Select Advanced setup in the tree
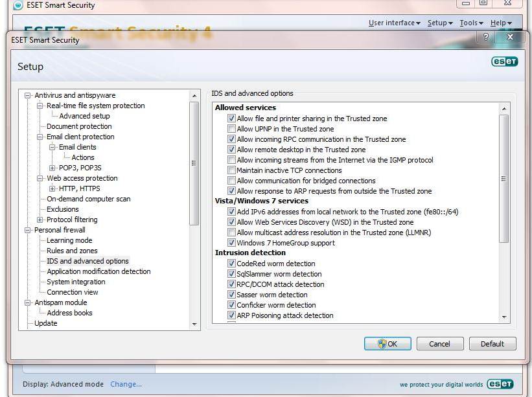Screen dimensions: 532x397 [84, 116]
